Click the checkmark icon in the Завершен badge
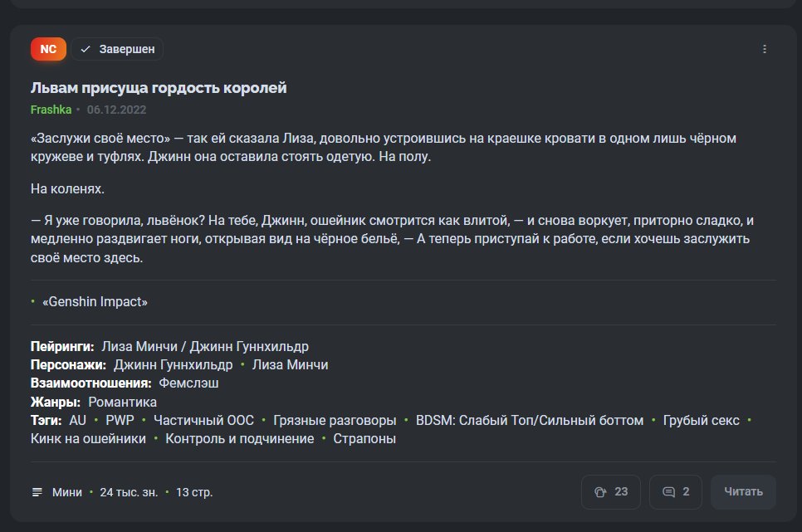Screen dimensions: 802x532 (x=86, y=49)
